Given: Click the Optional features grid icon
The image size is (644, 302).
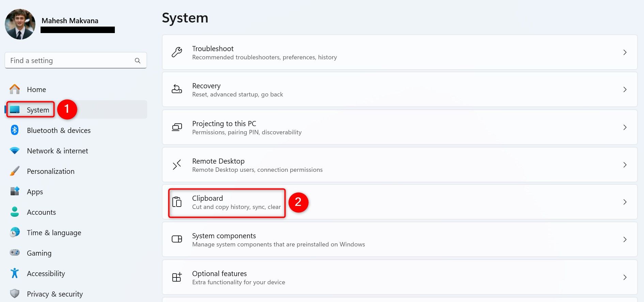Looking at the screenshot, I should [x=177, y=277].
